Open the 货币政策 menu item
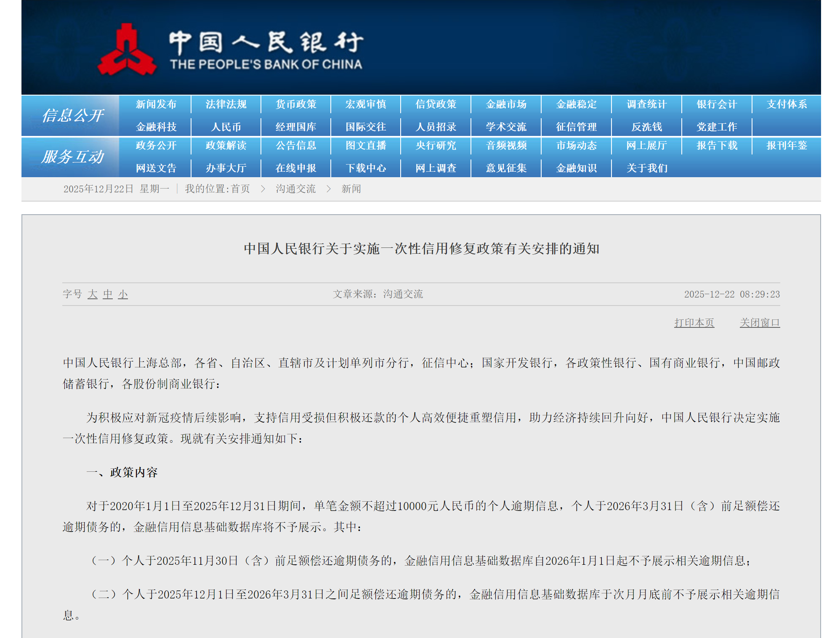Image resolution: width=840 pixels, height=638 pixels. pos(296,104)
